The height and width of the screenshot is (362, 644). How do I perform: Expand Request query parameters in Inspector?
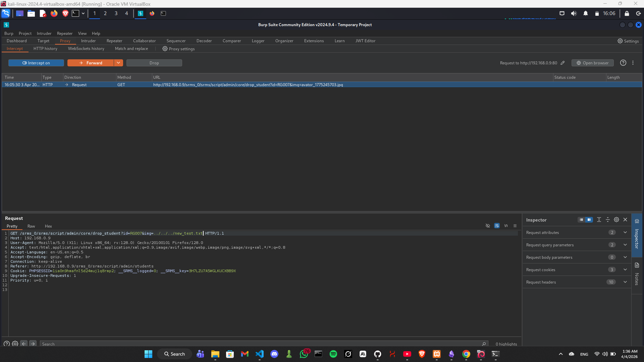(625, 245)
